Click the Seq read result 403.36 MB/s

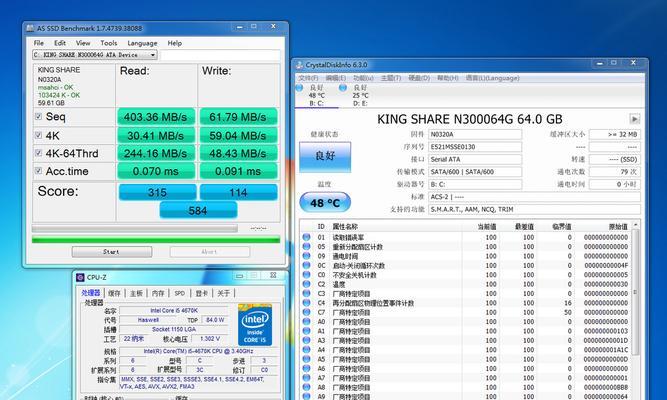click(x=156, y=117)
